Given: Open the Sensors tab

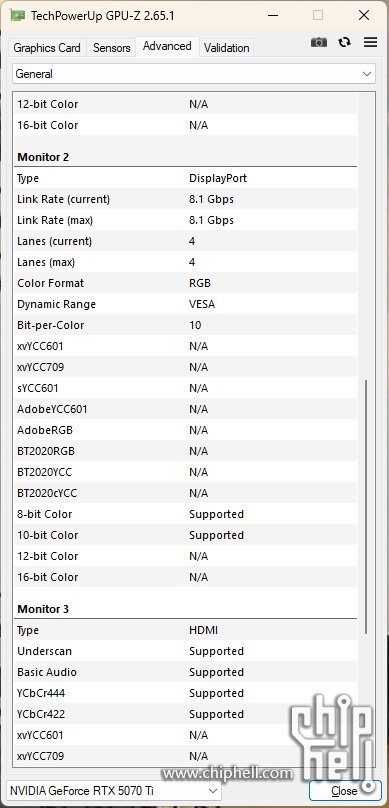Looking at the screenshot, I should (x=111, y=48).
